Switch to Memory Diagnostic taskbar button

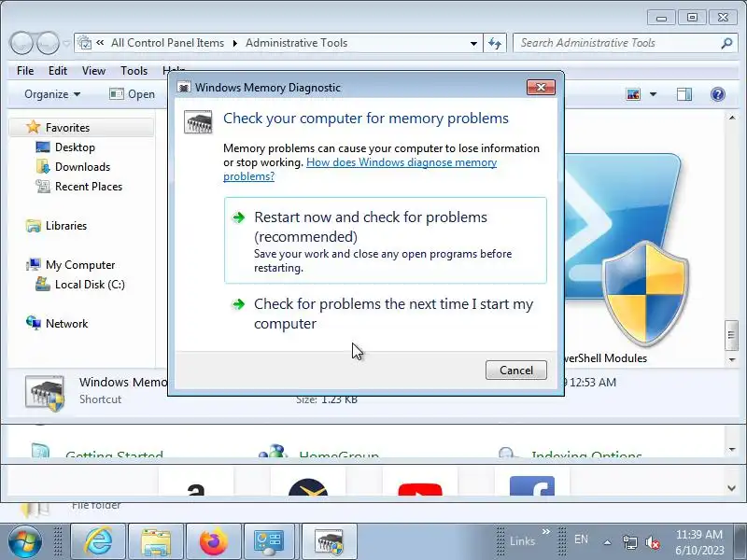[x=330, y=541]
